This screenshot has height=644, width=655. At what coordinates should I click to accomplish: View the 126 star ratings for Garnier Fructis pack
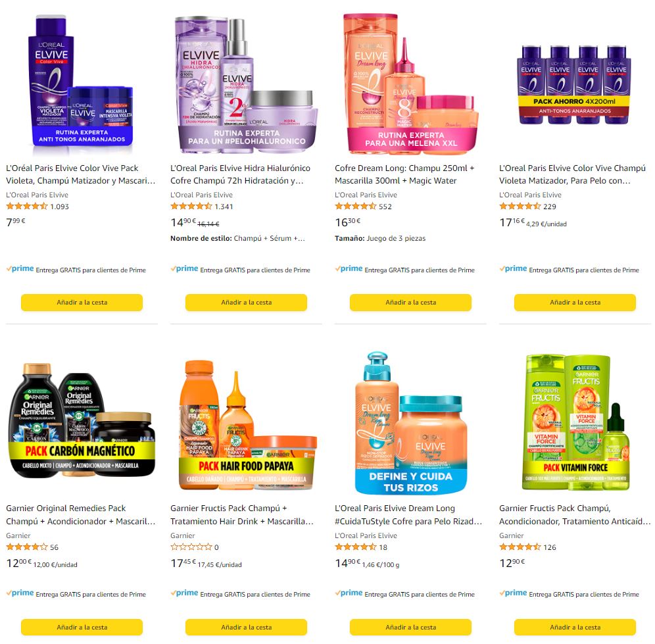point(527,547)
